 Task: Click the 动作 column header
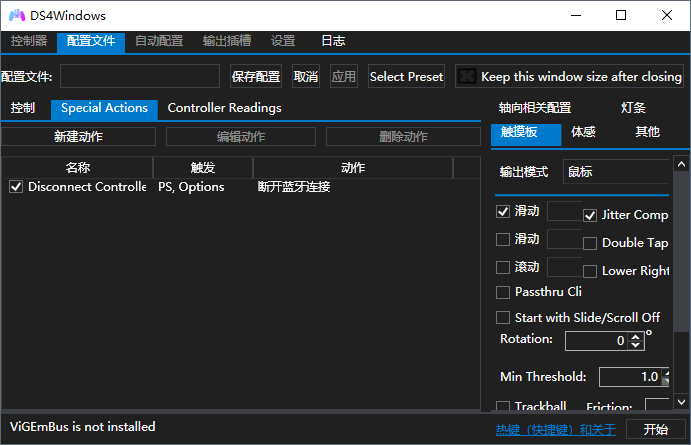(x=353, y=167)
